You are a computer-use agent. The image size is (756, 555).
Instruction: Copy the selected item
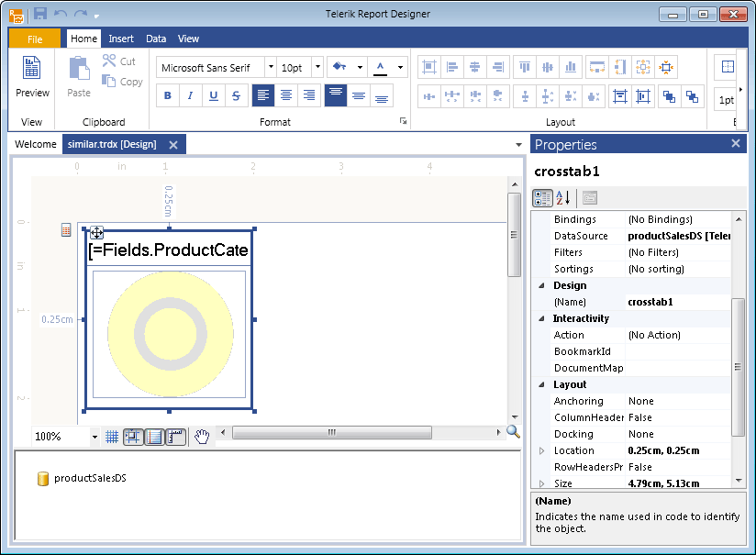122,82
